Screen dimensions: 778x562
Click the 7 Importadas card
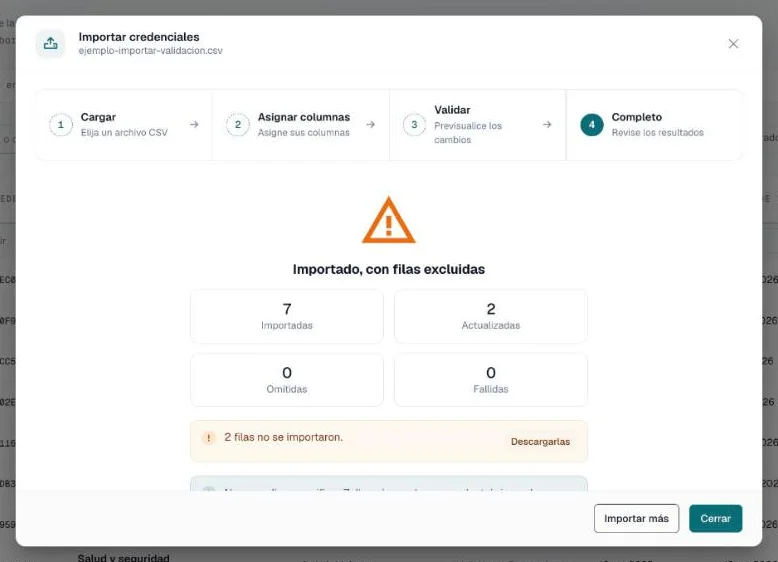point(287,316)
